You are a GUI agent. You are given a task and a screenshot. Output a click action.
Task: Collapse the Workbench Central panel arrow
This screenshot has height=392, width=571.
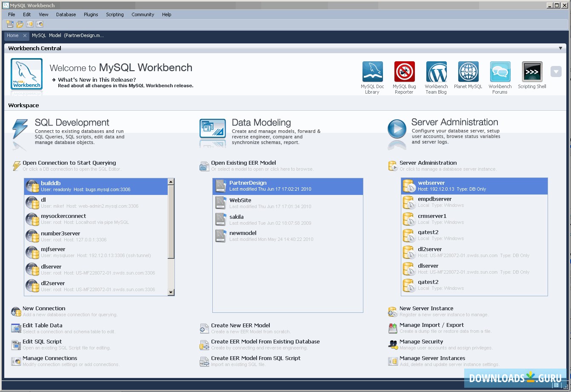pos(560,49)
